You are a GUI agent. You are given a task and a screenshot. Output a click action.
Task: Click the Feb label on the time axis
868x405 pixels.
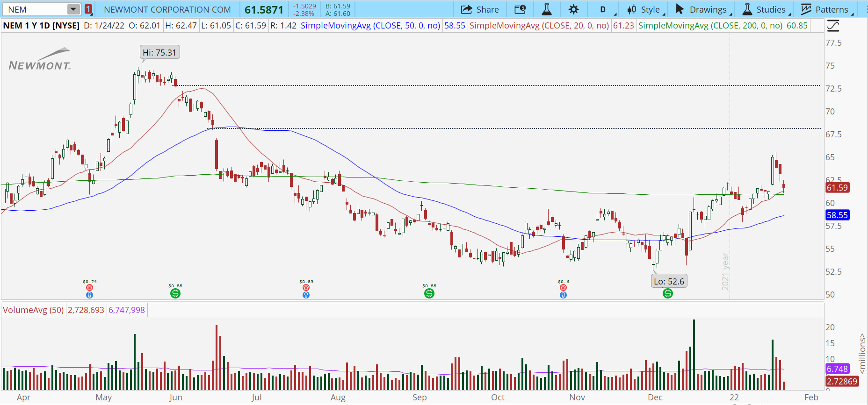(x=811, y=397)
